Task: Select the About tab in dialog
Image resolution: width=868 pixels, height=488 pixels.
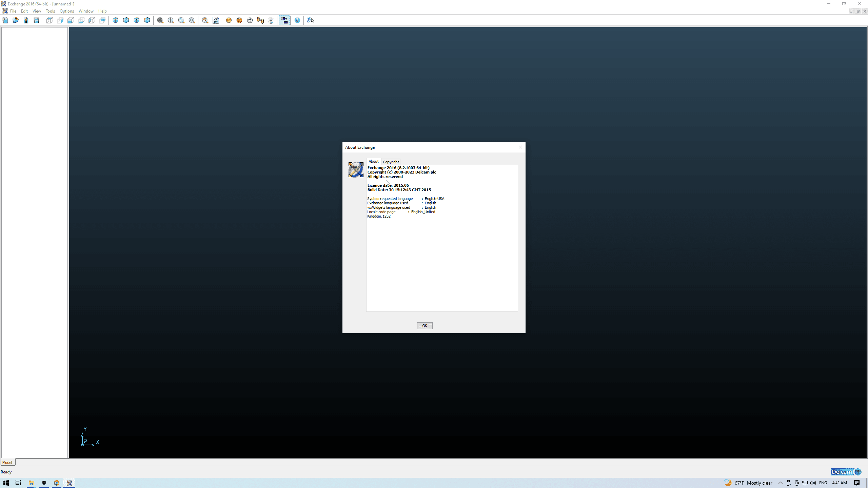Action: point(373,162)
